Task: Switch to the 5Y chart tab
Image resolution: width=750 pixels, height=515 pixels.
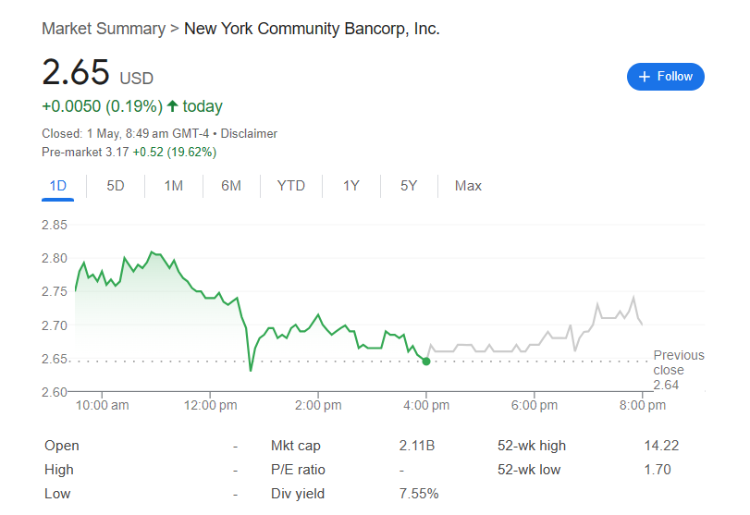Action: [x=408, y=185]
